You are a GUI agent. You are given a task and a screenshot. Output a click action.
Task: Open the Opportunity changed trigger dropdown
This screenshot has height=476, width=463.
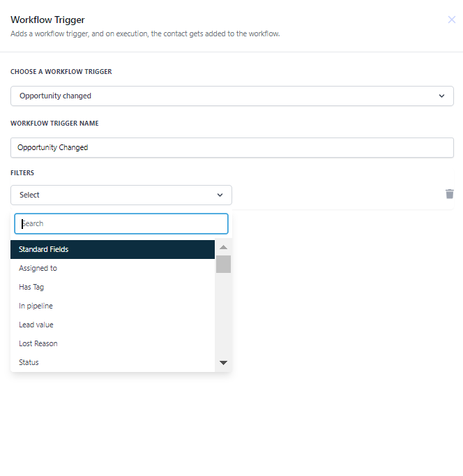[x=232, y=96]
